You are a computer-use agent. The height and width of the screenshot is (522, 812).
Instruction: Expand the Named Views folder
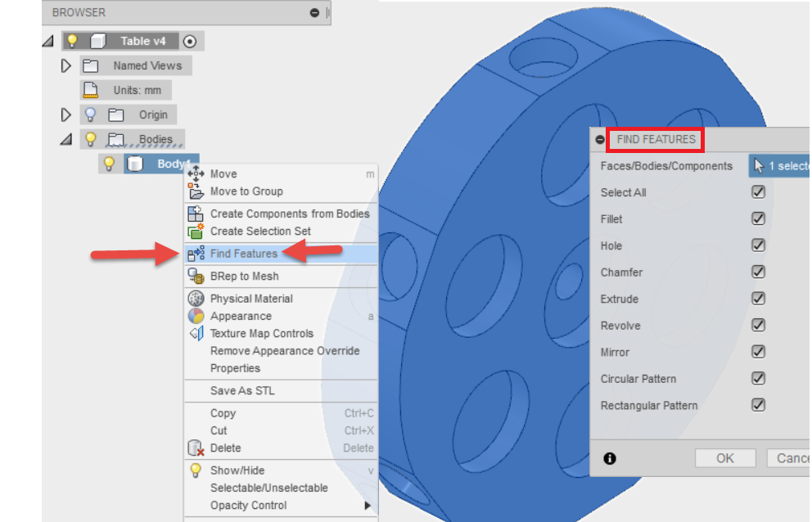pos(66,65)
